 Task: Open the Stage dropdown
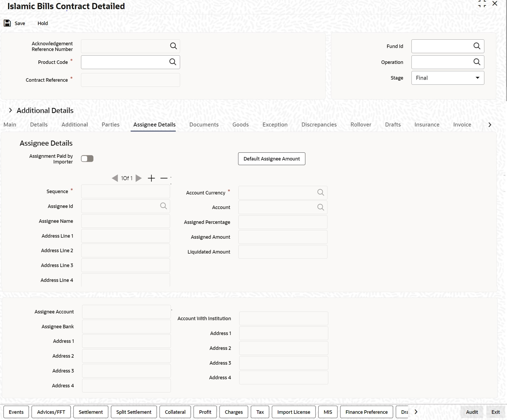coord(448,78)
